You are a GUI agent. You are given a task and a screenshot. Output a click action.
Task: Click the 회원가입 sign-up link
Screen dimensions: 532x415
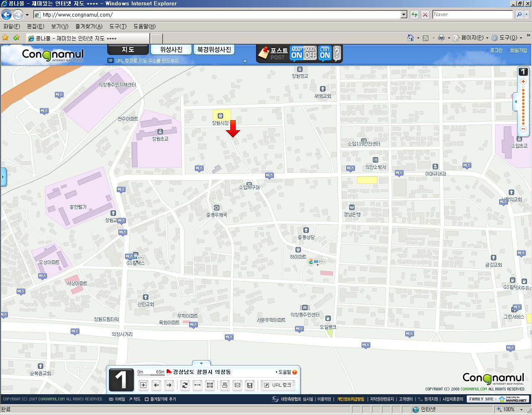click(518, 50)
